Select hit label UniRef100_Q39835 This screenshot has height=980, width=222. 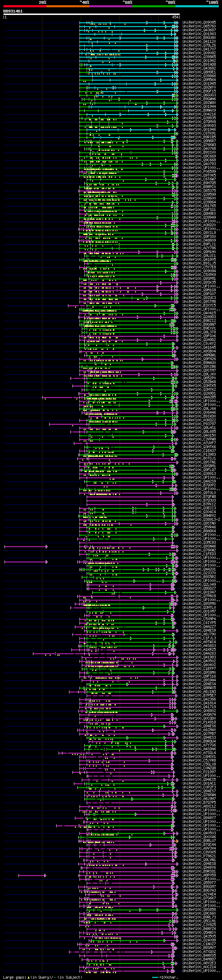[x=199, y=118]
